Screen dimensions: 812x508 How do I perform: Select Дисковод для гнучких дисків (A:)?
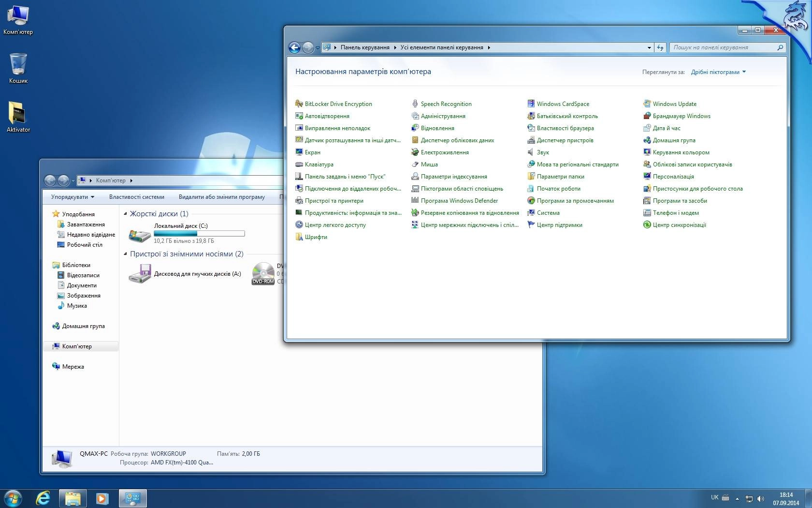(x=185, y=274)
